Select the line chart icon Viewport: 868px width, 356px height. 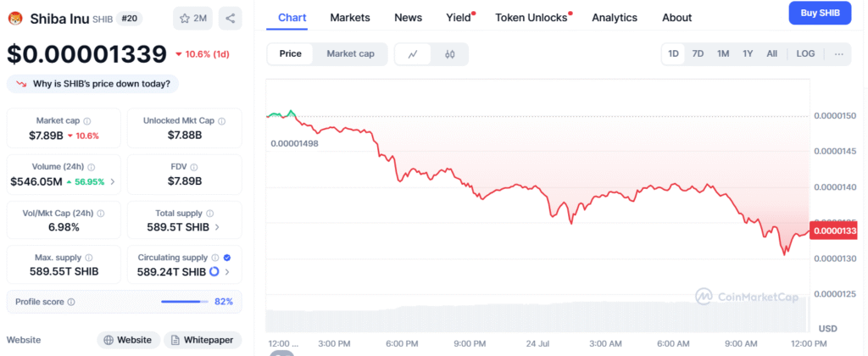coord(413,54)
